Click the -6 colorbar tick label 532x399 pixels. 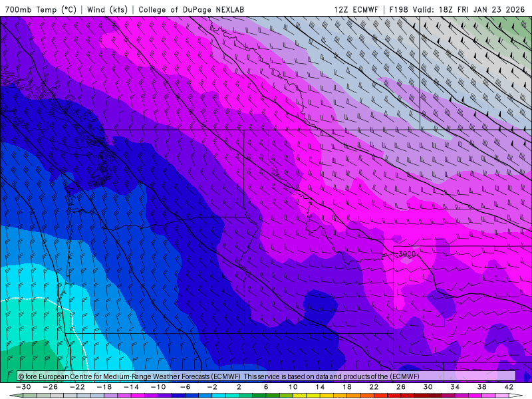[x=186, y=387]
